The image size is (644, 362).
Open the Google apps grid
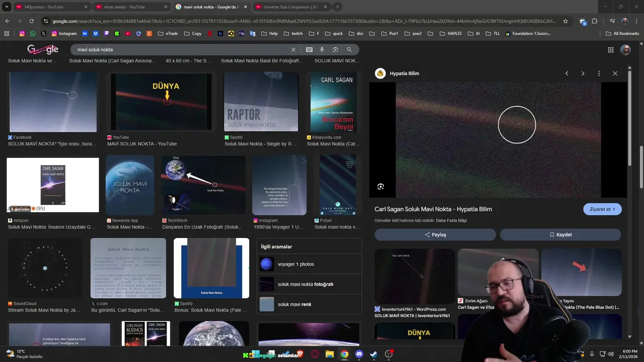(x=611, y=50)
